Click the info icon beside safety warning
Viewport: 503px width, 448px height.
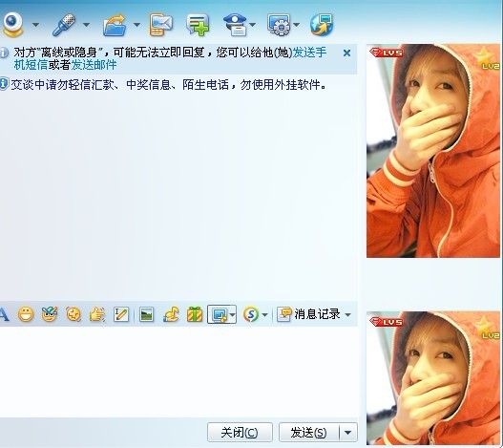point(3,84)
